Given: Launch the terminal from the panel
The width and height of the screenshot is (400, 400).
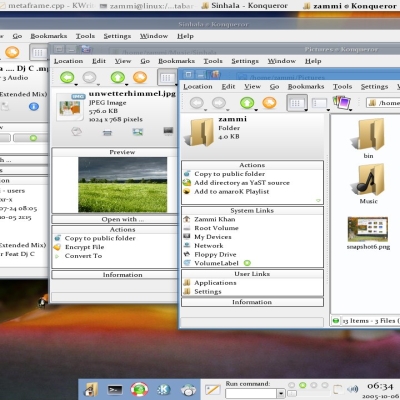Looking at the screenshot, I should click(x=115, y=389).
